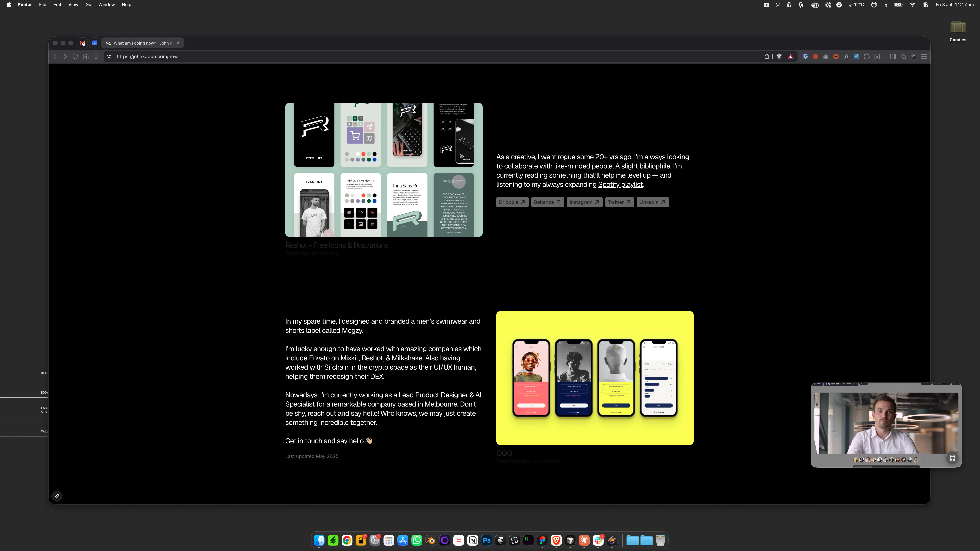Open the Extensions puzzle piece menu
The height and width of the screenshot is (551, 980).
click(x=867, y=57)
